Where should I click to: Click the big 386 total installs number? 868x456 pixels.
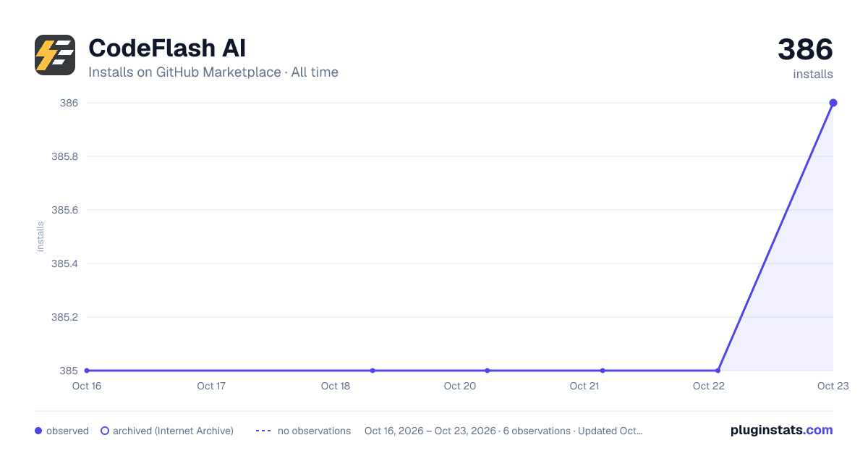pyautogui.click(x=805, y=50)
